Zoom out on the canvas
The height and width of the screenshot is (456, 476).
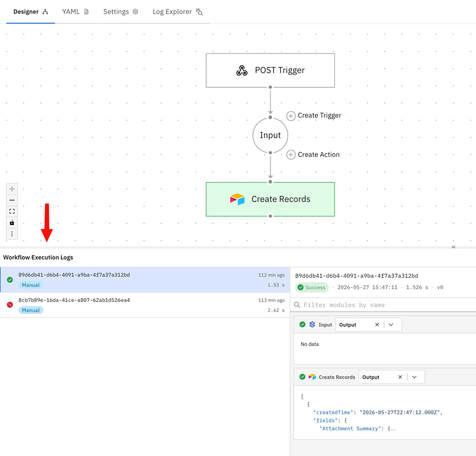(x=12, y=200)
